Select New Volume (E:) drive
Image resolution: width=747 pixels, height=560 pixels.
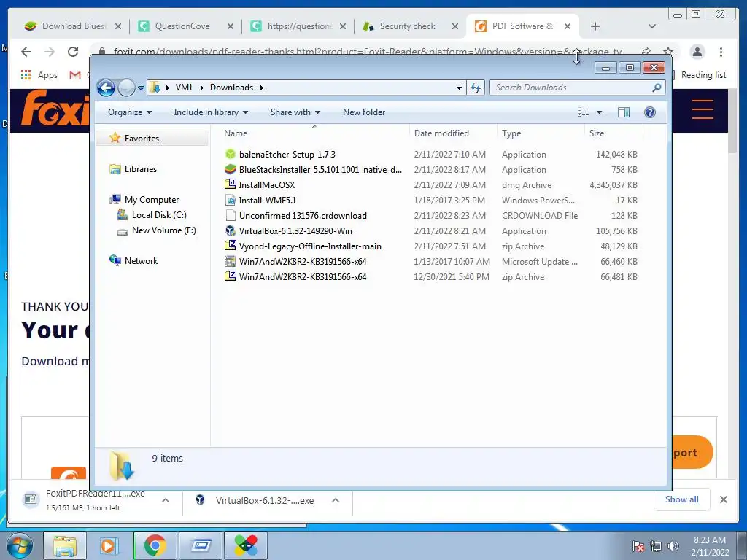tap(163, 230)
